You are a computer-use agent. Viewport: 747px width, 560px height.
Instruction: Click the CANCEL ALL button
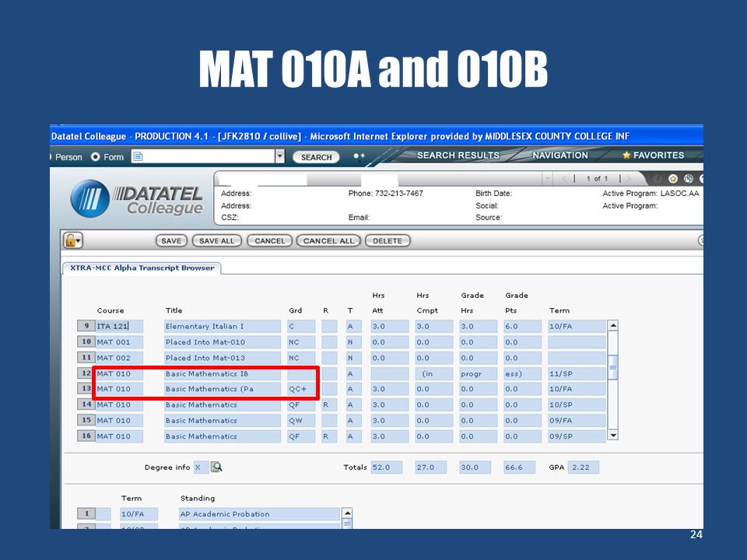click(328, 241)
